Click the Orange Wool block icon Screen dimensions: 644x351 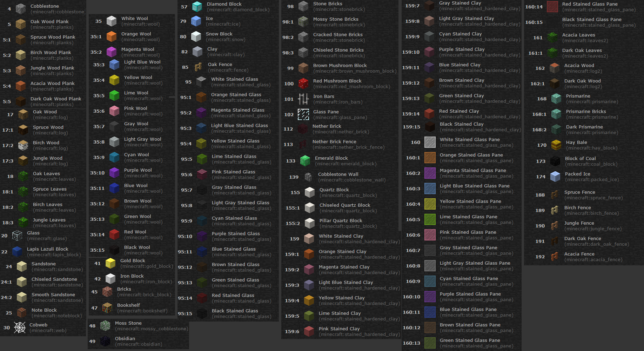[112, 37]
